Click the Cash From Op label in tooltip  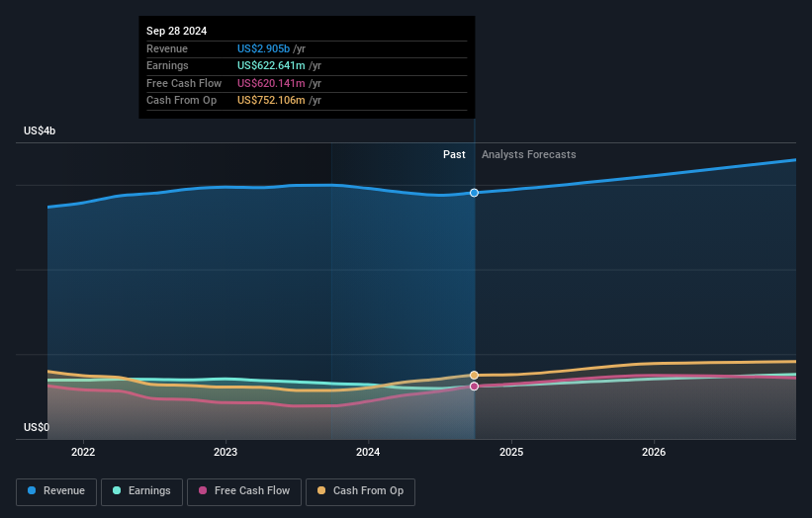coord(181,101)
